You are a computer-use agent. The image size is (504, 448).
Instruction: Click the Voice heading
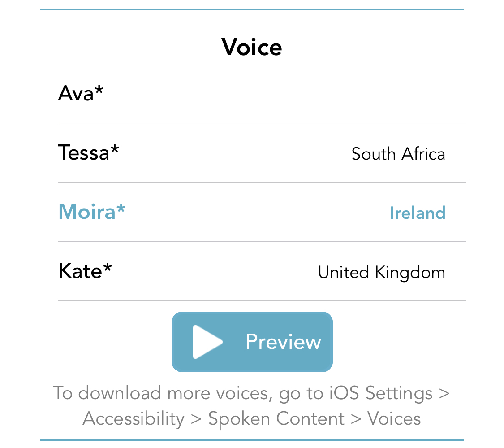[x=252, y=47]
